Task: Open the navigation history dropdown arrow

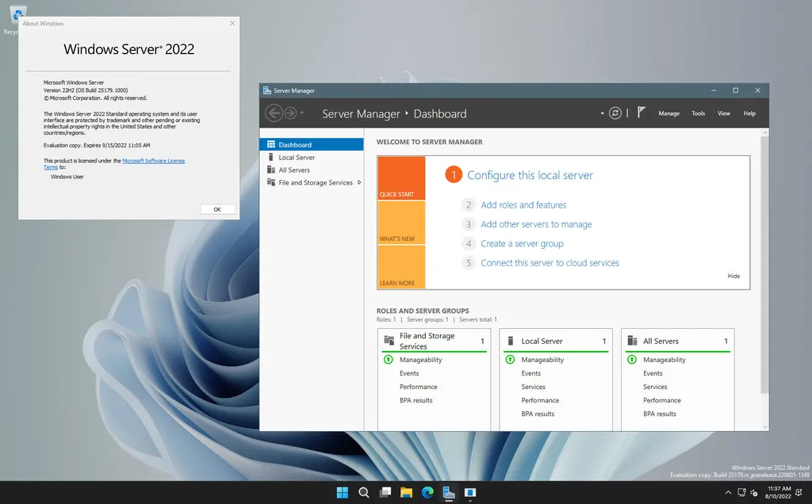Action: point(302,113)
